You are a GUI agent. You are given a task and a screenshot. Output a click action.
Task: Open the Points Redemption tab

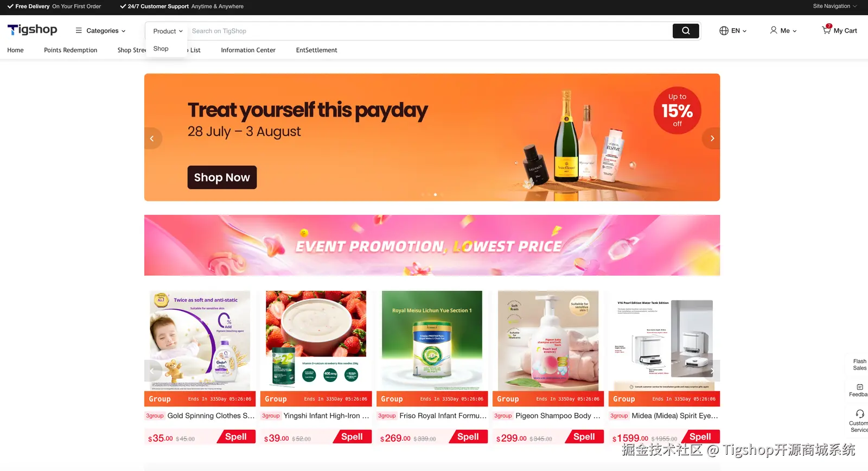pos(71,50)
